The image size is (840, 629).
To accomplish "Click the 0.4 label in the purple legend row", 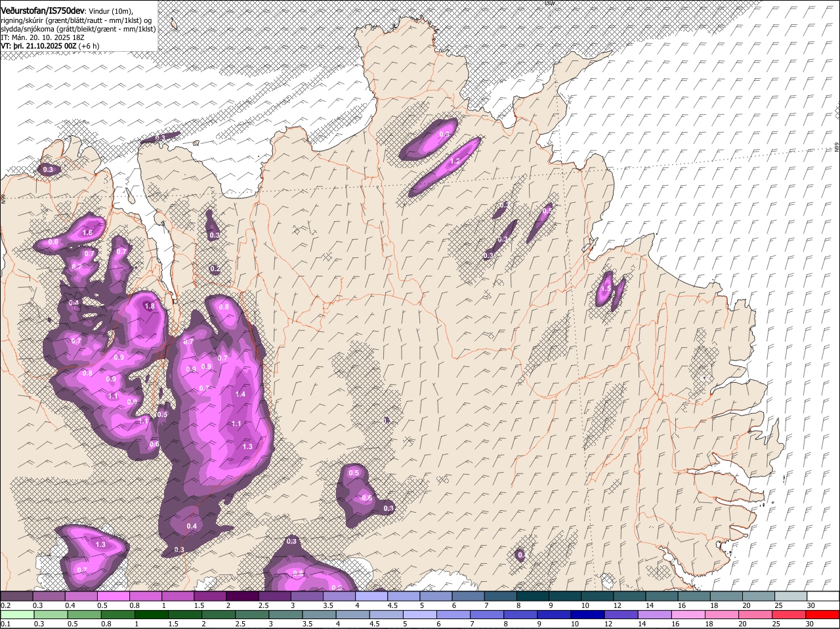I will click(x=70, y=605).
